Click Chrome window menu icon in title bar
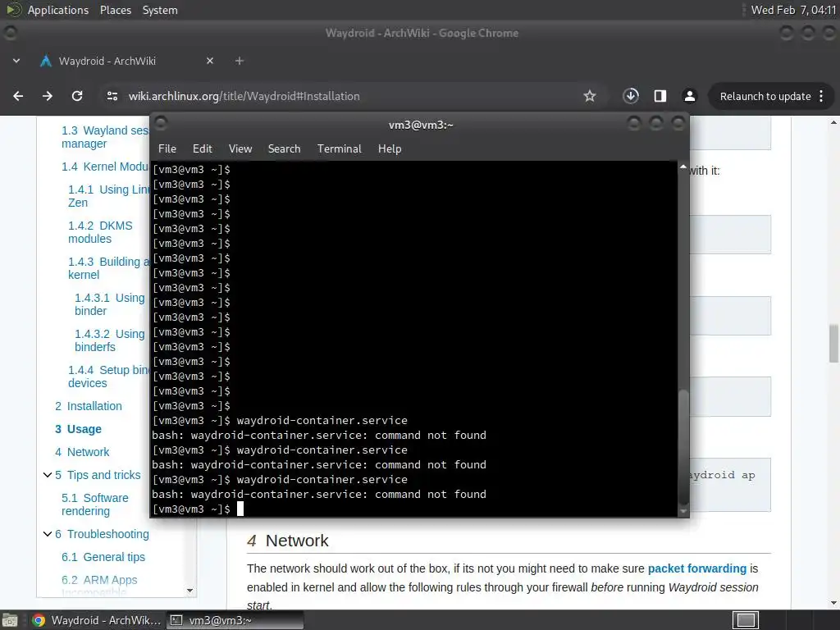This screenshot has width=840, height=630. click(10, 33)
